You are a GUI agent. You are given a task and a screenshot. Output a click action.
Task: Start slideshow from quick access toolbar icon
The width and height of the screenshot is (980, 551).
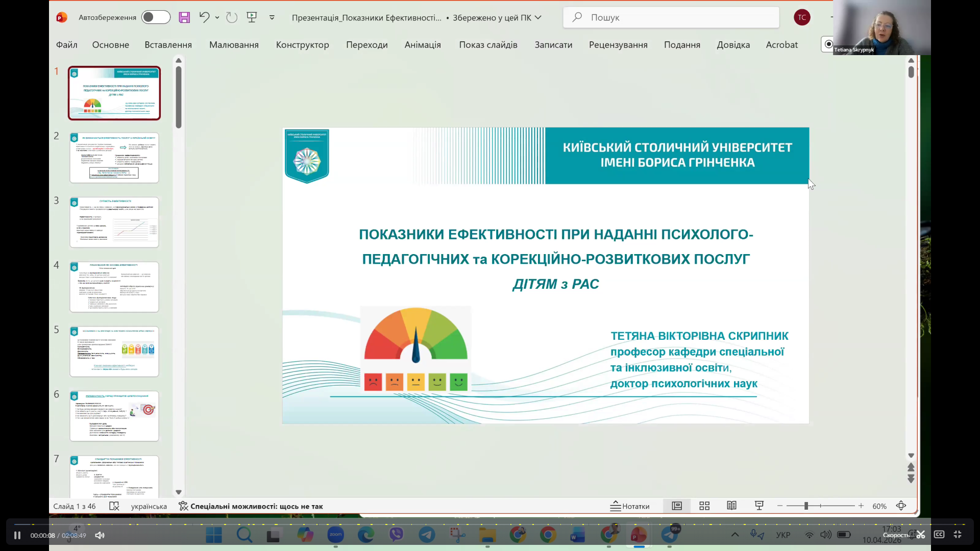252,17
